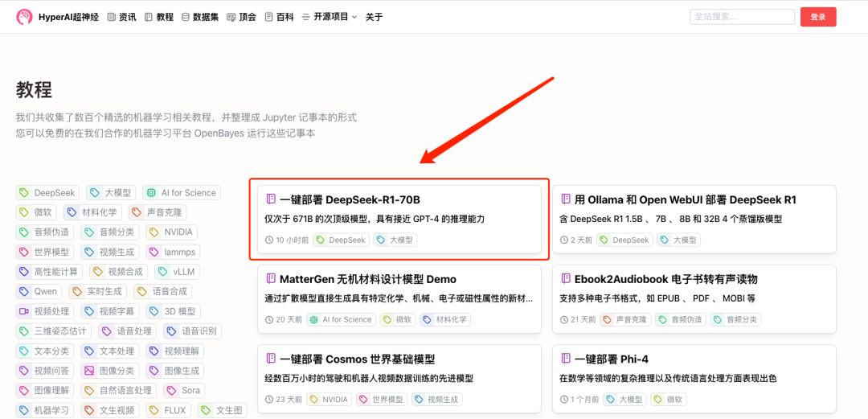Open the 百科 wiki menu item
Viewport: 868px width, 419px height.
tap(279, 17)
